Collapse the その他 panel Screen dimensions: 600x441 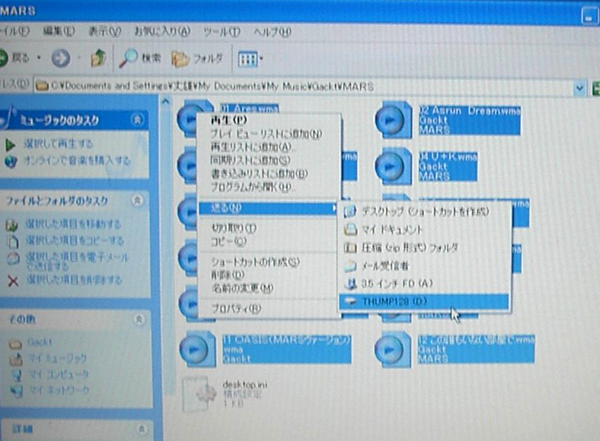(139, 319)
